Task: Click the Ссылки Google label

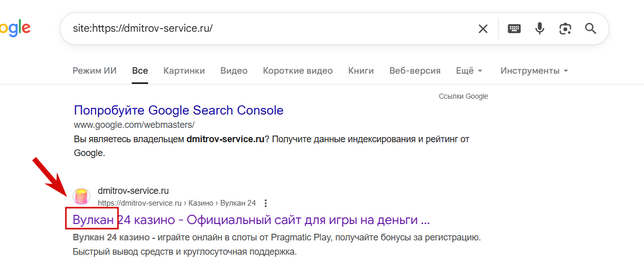Action: point(463,96)
